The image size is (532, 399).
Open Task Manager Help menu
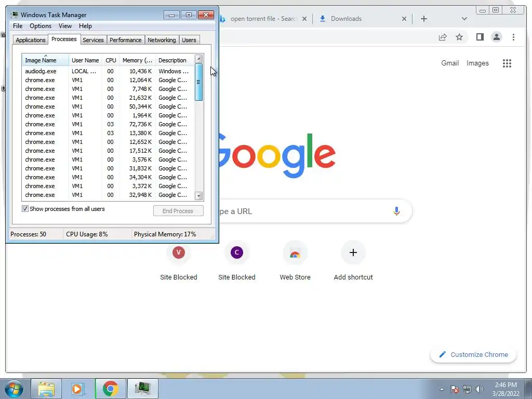(x=85, y=26)
